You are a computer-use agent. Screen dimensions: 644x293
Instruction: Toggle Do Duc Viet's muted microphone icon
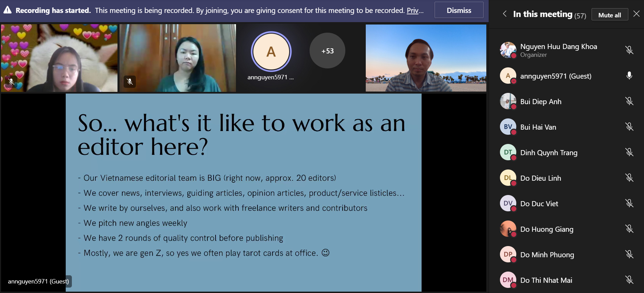pos(629,203)
